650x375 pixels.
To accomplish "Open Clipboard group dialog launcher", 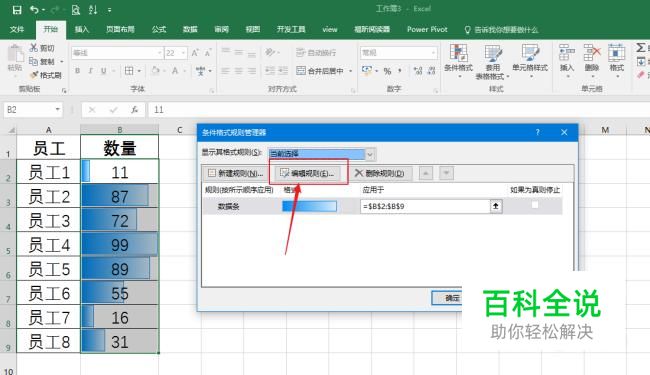I will pos(64,90).
